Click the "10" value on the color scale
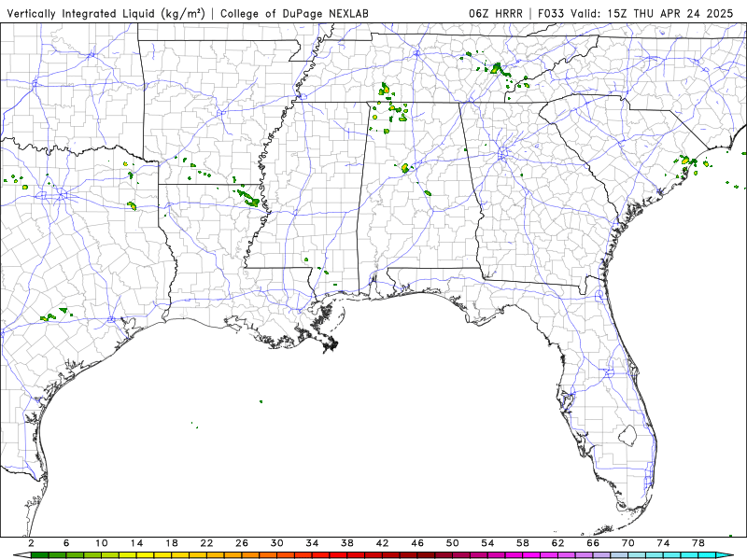Image resolution: width=747 pixels, height=560 pixels. 102,543
